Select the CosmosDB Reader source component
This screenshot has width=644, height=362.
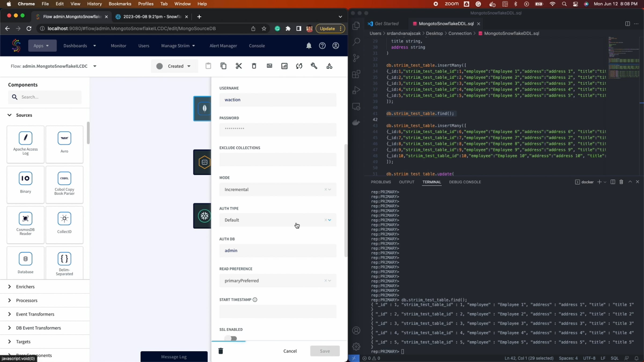pyautogui.click(x=25, y=224)
